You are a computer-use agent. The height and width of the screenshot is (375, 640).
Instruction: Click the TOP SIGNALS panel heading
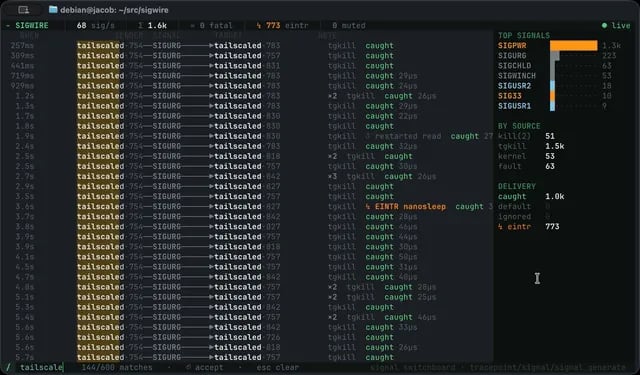(x=524, y=36)
